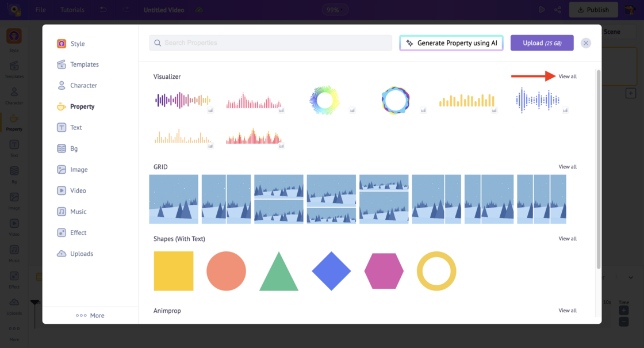The image size is (644, 348).
Task: Click the cloud sync icon beside Untitled Video
Action: pyautogui.click(x=200, y=10)
